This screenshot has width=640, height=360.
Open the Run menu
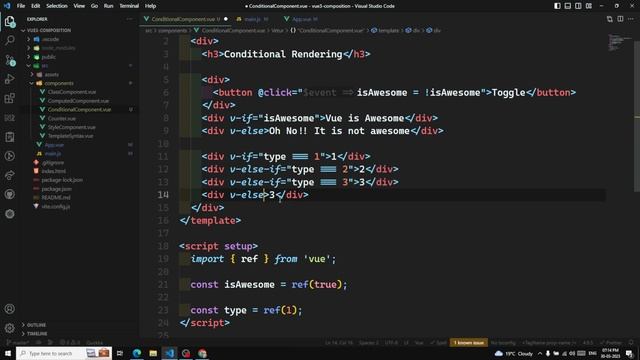coord(108,6)
